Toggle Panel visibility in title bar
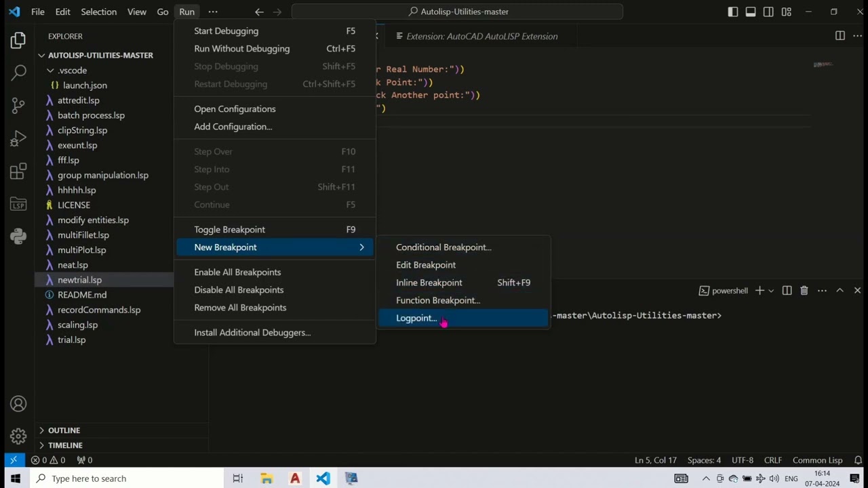The height and width of the screenshot is (488, 868). point(751,12)
